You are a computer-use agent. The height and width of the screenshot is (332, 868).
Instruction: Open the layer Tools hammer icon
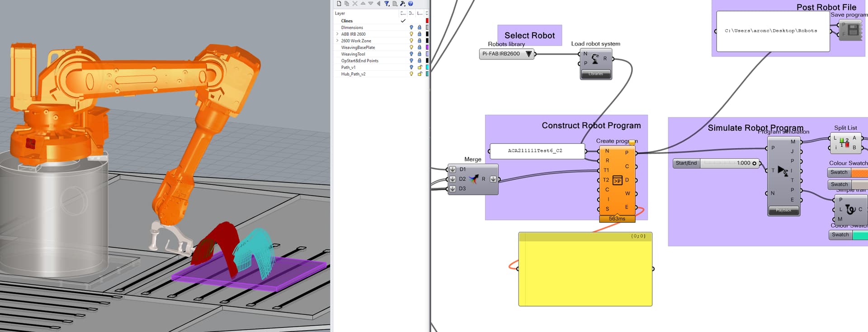point(402,4)
